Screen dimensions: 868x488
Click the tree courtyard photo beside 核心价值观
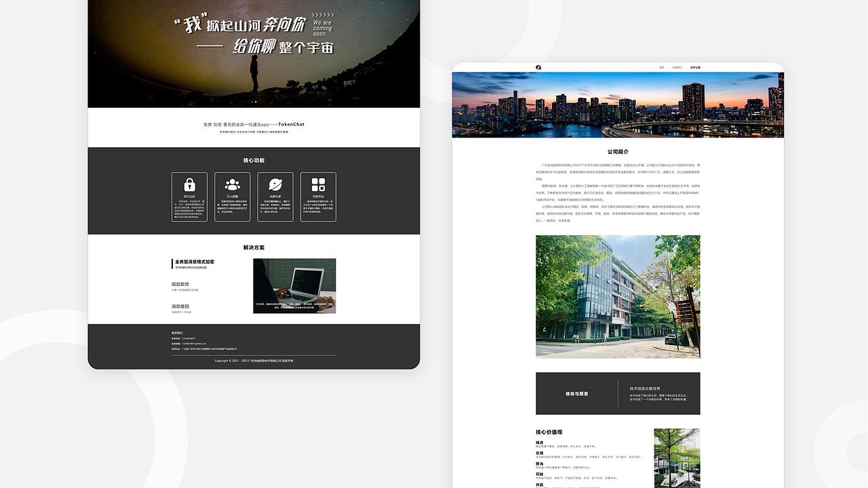pos(677,458)
